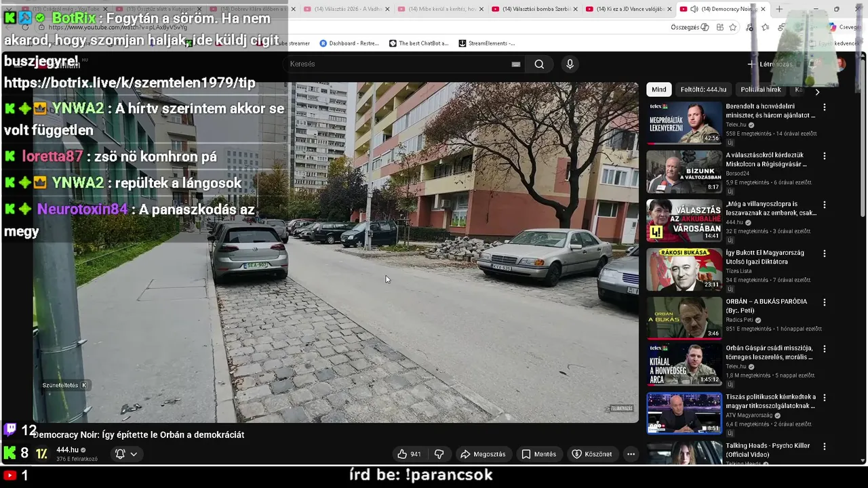868x488 pixels.
Task: Open Berendelt a honvédelmi miniszter video thumbnail
Action: (x=684, y=123)
